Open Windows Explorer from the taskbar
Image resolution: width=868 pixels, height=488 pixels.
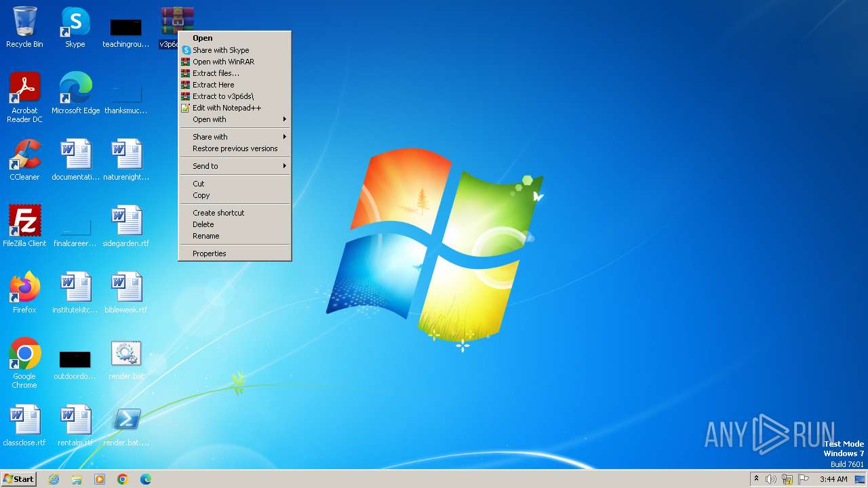pos(77,479)
